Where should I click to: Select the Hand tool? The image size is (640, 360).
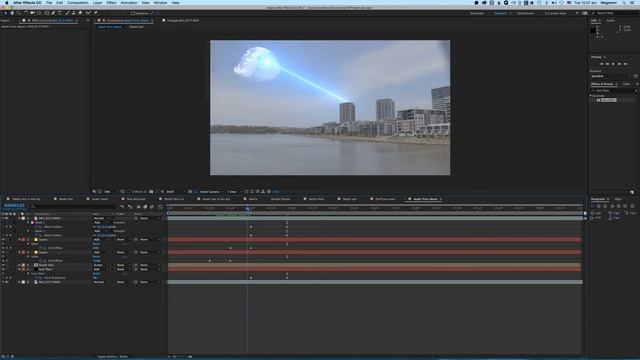pyautogui.click(x=12, y=13)
